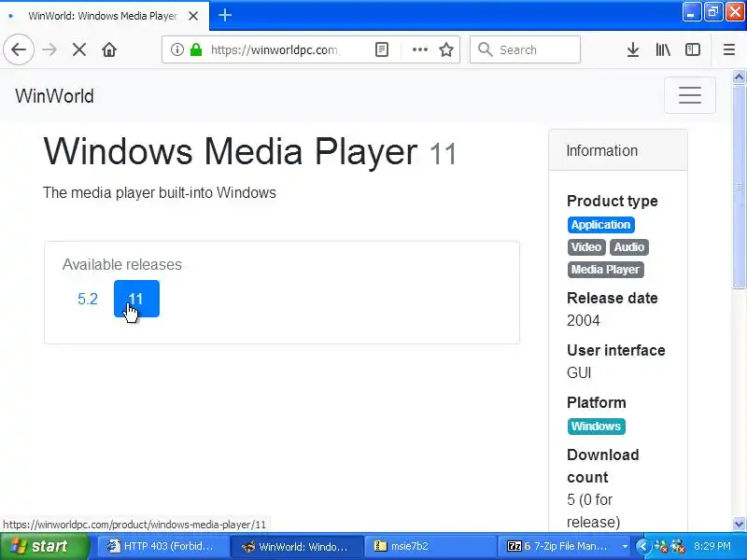Close the WinWorld tab
The width and height of the screenshot is (747, 560).
(193, 16)
